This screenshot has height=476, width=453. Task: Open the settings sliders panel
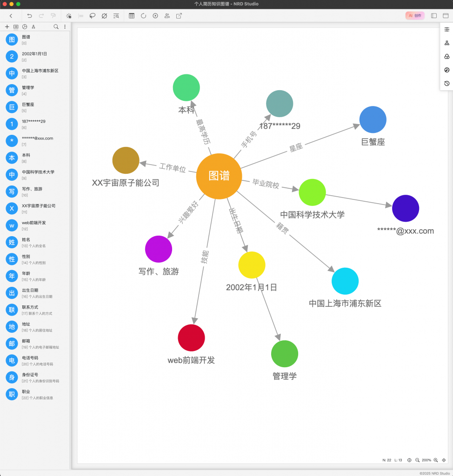446,29
